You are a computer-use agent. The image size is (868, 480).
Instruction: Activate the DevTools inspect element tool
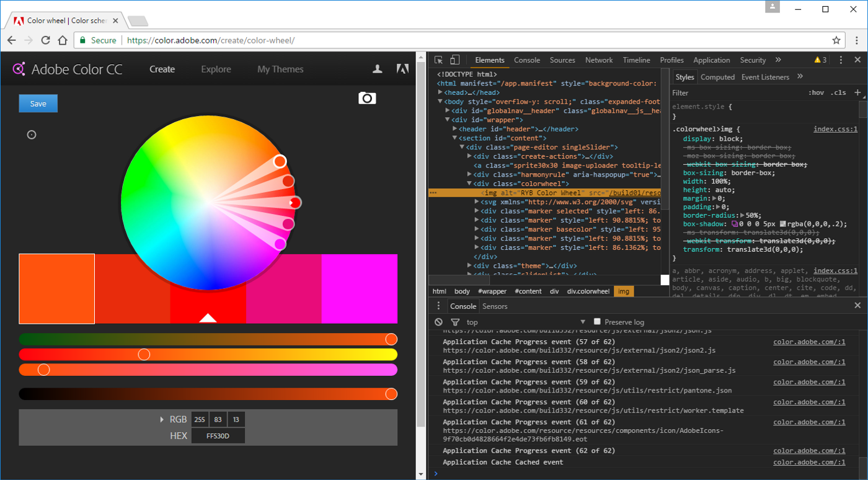click(x=439, y=60)
